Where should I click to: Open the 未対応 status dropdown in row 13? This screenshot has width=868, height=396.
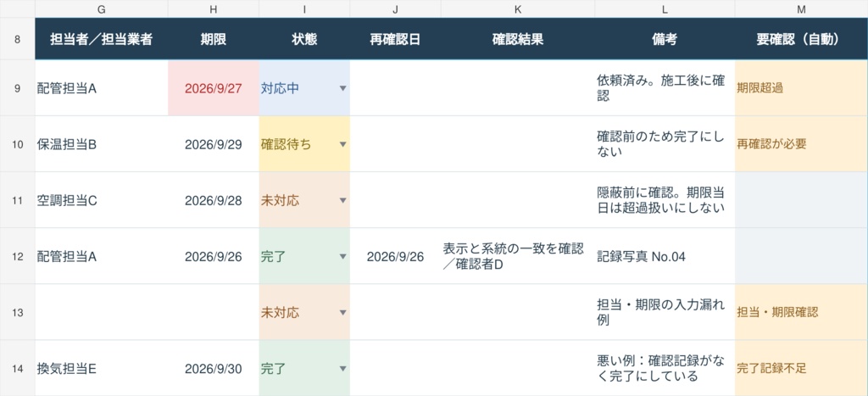pos(342,313)
